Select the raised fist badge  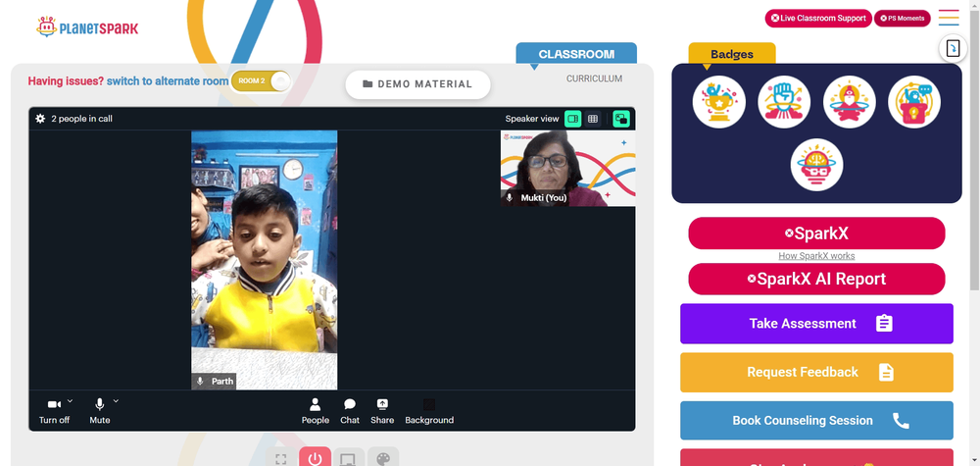784,101
